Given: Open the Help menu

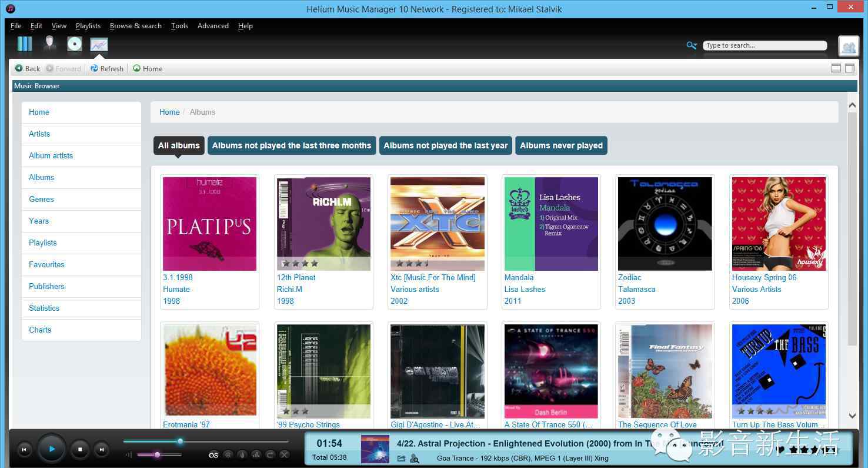Looking at the screenshot, I should pos(245,26).
